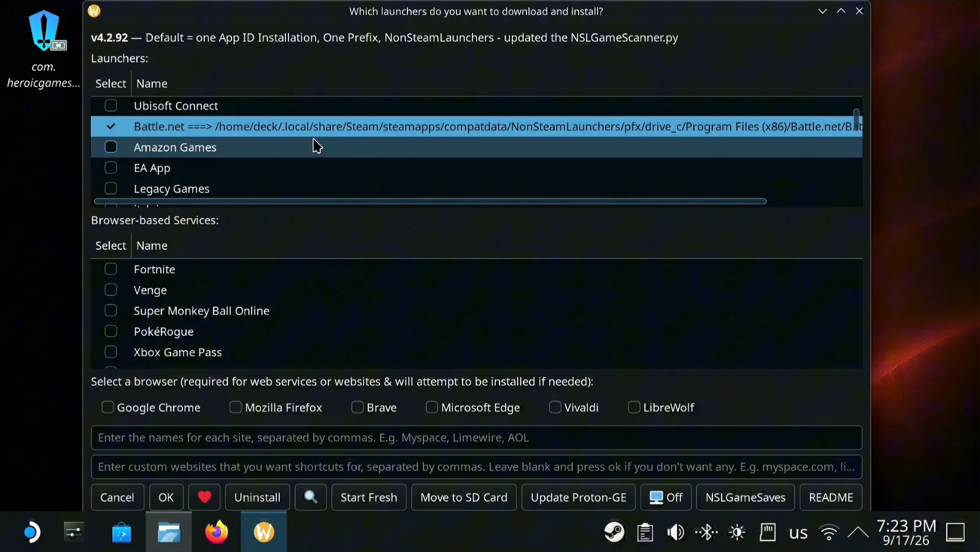Screen dimensions: 980x552
Task: Click the heart donate button
Action: coord(204,497)
